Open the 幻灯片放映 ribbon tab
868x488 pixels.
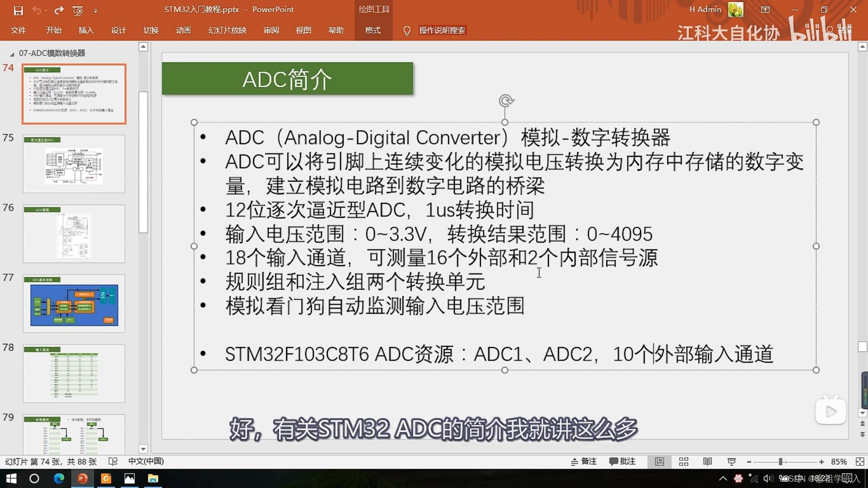pyautogui.click(x=227, y=30)
